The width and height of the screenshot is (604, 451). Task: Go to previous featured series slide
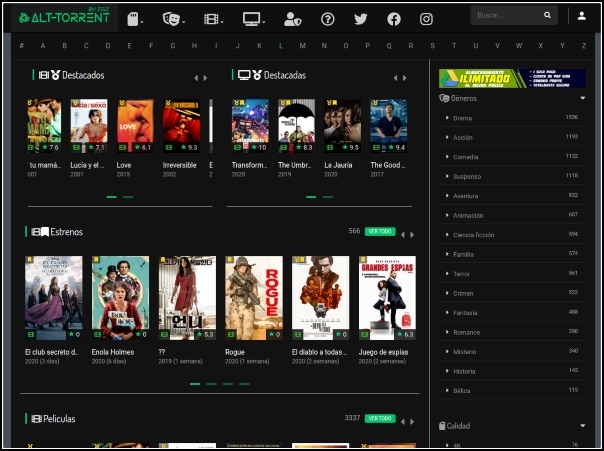point(395,78)
